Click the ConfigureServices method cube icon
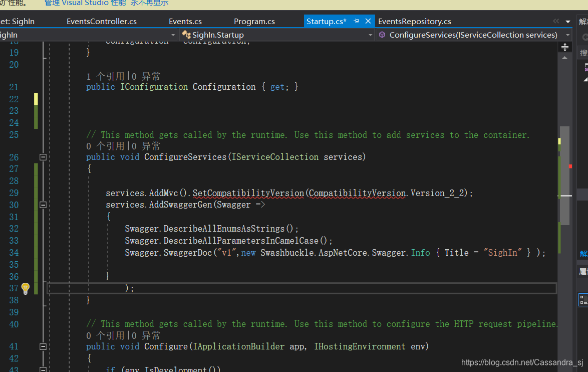Image resolution: width=588 pixels, height=372 pixels. coord(382,35)
